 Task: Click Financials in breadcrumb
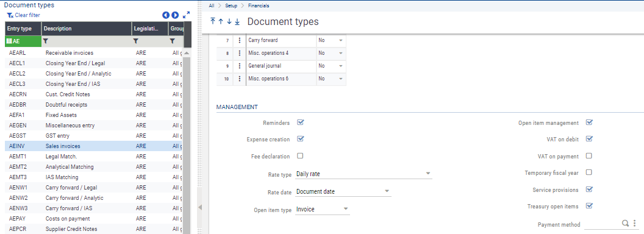point(259,5)
